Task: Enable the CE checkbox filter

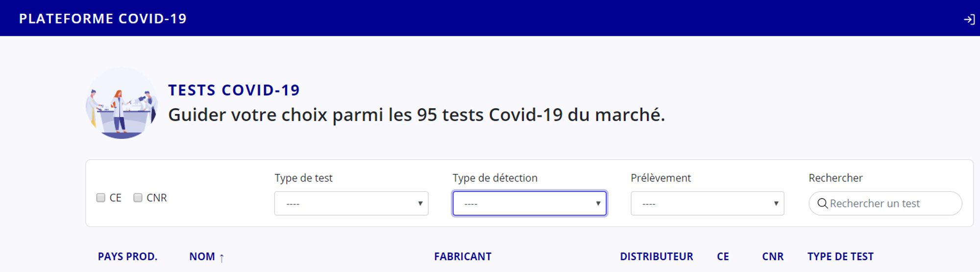Action: pyautogui.click(x=101, y=198)
